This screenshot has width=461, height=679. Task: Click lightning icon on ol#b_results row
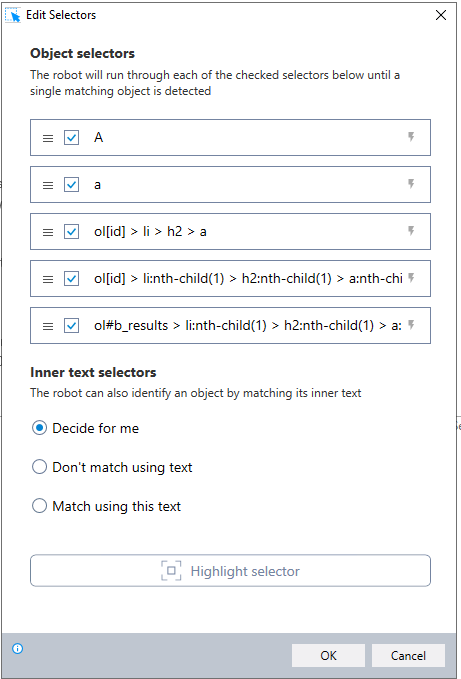(411, 325)
